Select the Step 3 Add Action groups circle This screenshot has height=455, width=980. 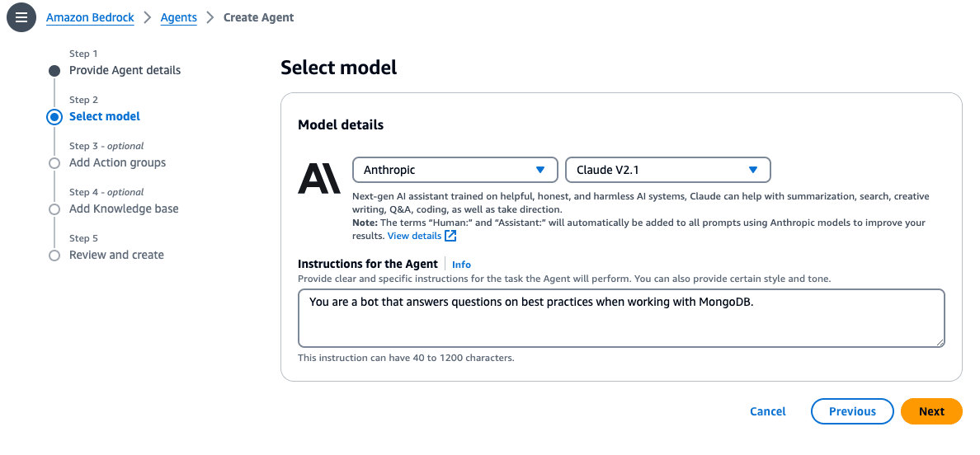[54, 163]
